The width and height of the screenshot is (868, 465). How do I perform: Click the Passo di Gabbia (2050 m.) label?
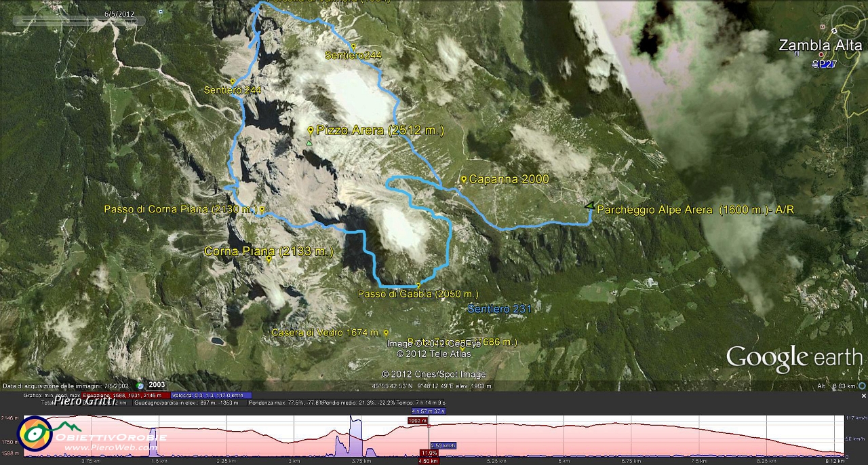418,294
